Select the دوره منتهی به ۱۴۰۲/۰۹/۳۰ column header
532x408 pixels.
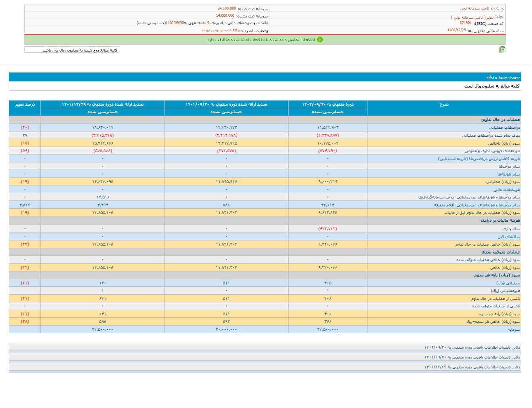327,105
